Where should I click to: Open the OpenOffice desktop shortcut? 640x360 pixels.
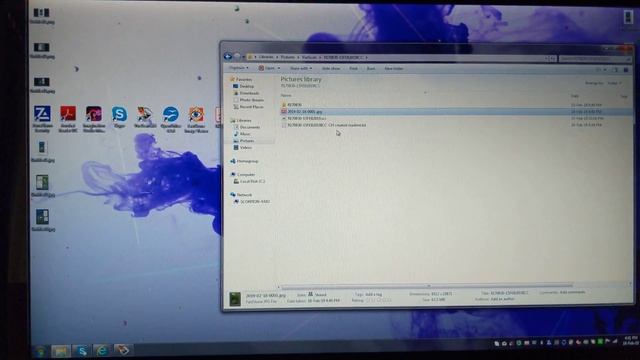171,119
